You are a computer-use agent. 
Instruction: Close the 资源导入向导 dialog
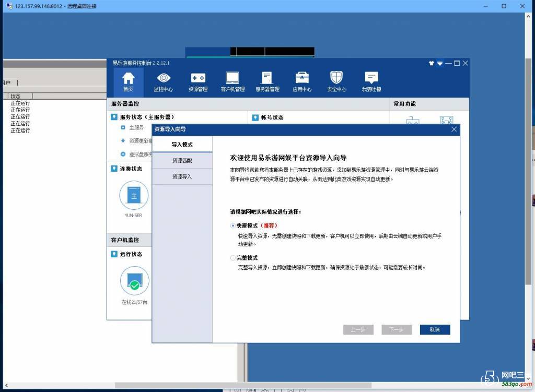point(454,129)
